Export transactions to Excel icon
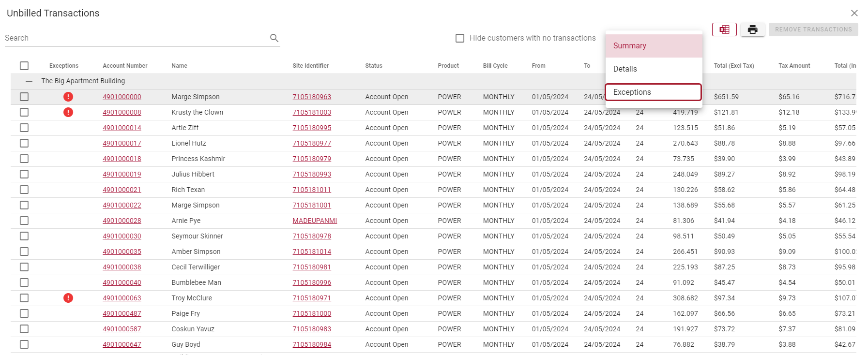Image resolution: width=868 pixels, height=355 pixels. coord(724,30)
